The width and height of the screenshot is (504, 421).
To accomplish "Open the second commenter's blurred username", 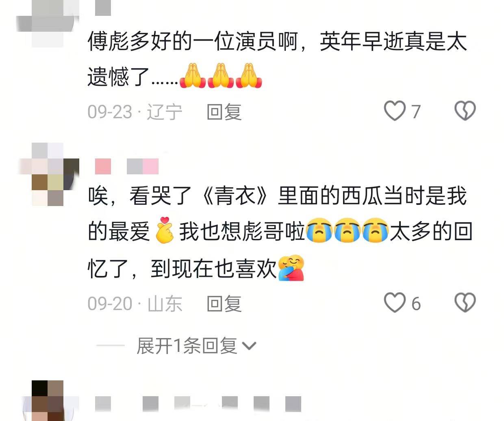I will (126, 167).
